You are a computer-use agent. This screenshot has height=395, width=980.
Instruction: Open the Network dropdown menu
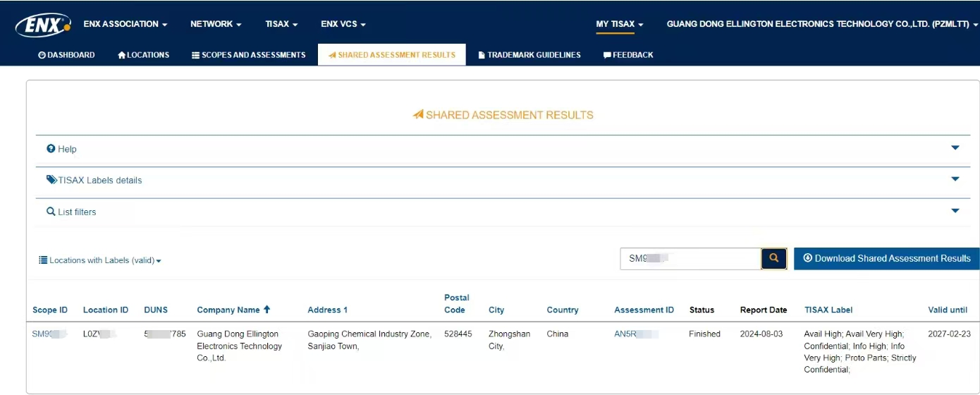coord(216,24)
